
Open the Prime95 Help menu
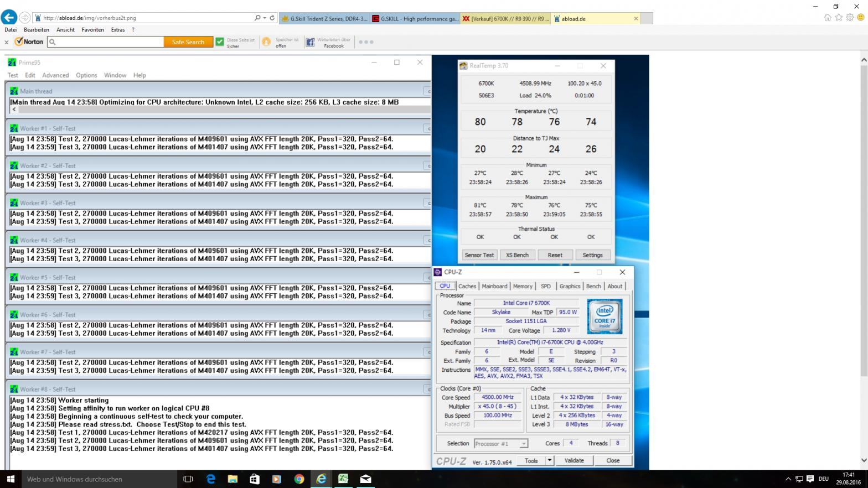(x=139, y=75)
